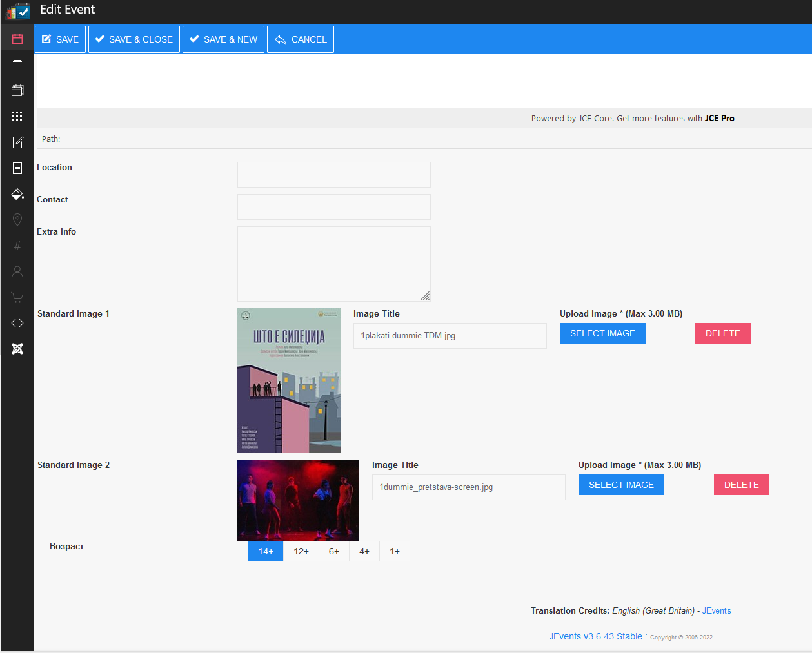The image size is (812, 653).
Task: Click the Standard Image 2 stage photo thumbnail
Action: click(298, 500)
